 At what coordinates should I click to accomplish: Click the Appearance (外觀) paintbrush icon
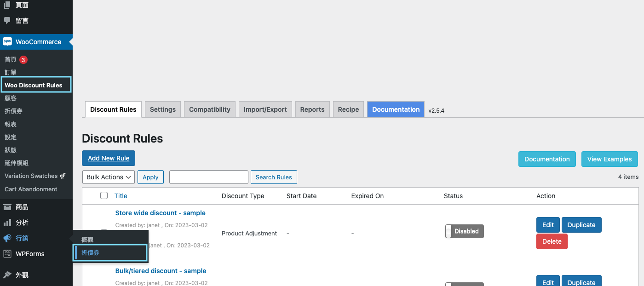coord(7,275)
